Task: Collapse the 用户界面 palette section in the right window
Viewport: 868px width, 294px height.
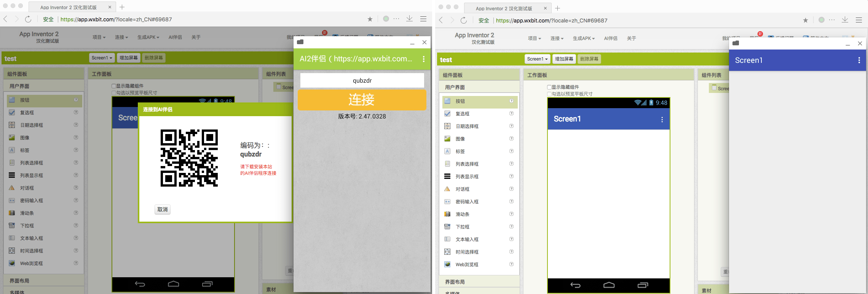Action: (479, 87)
